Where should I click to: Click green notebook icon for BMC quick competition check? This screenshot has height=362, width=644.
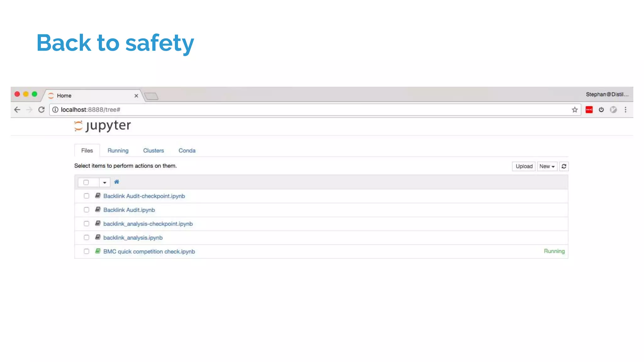point(98,251)
